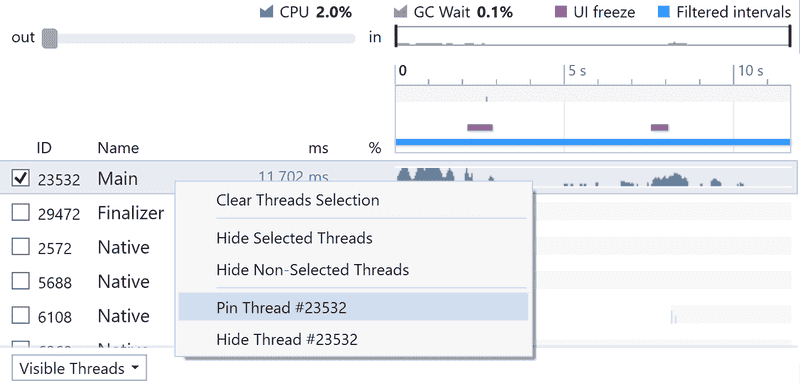Click the Filtered intervals blue legend square
This screenshot has height=384, width=800.
(x=663, y=12)
